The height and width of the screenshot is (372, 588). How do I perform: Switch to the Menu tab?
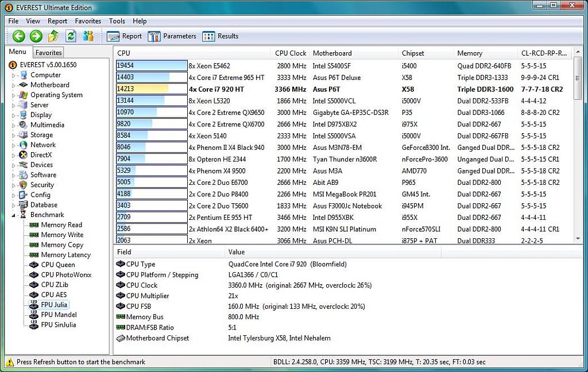click(18, 52)
